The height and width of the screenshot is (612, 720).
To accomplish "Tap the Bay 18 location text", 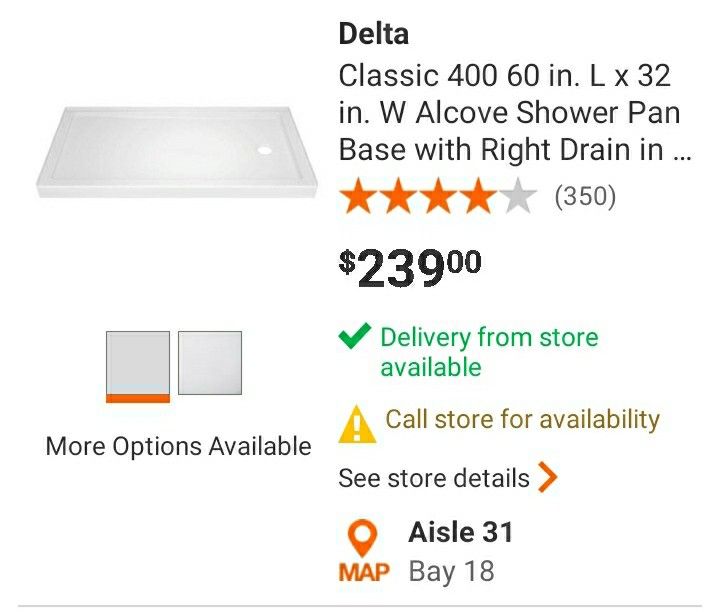I will pos(451,572).
